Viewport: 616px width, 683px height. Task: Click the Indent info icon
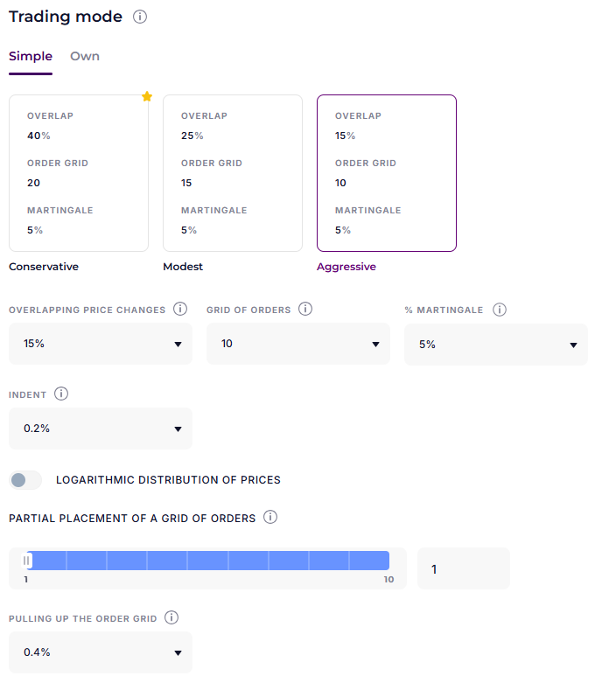coord(61,394)
